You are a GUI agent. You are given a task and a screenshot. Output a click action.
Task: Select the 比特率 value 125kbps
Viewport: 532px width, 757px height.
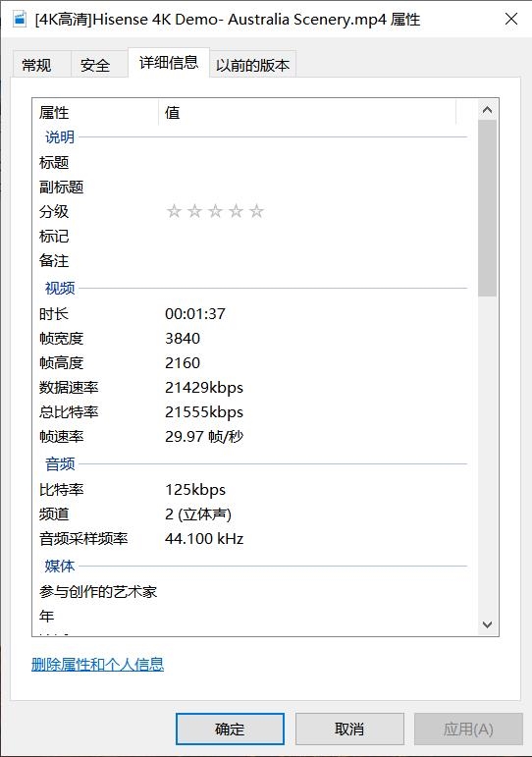(195, 490)
